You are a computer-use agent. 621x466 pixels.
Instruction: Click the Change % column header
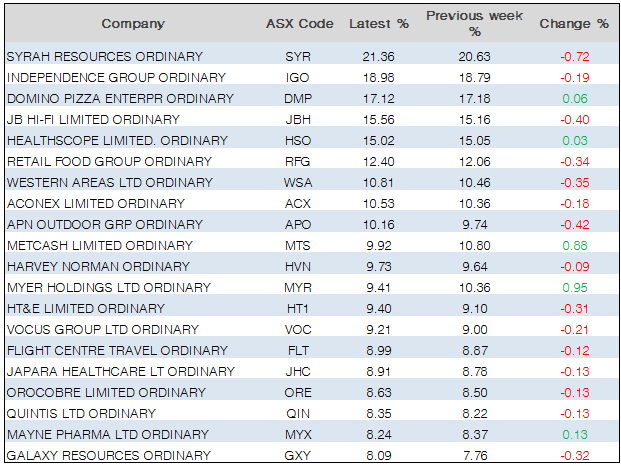pyautogui.click(x=573, y=23)
